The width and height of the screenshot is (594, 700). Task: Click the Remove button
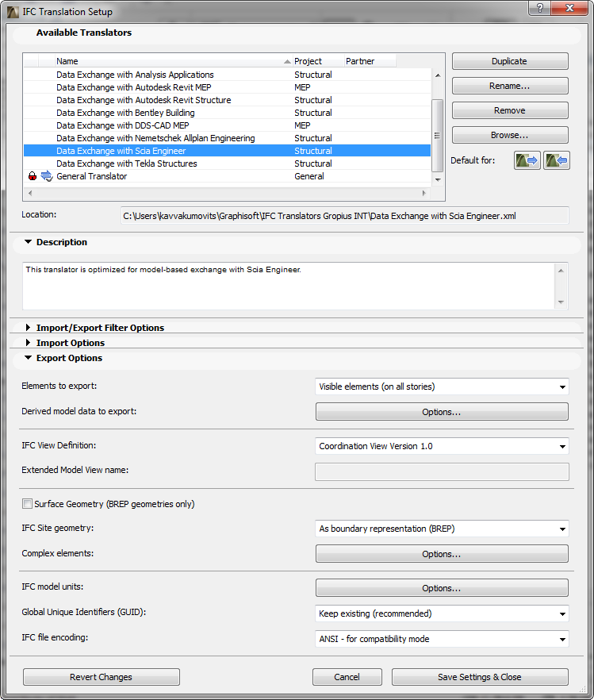pyautogui.click(x=510, y=110)
